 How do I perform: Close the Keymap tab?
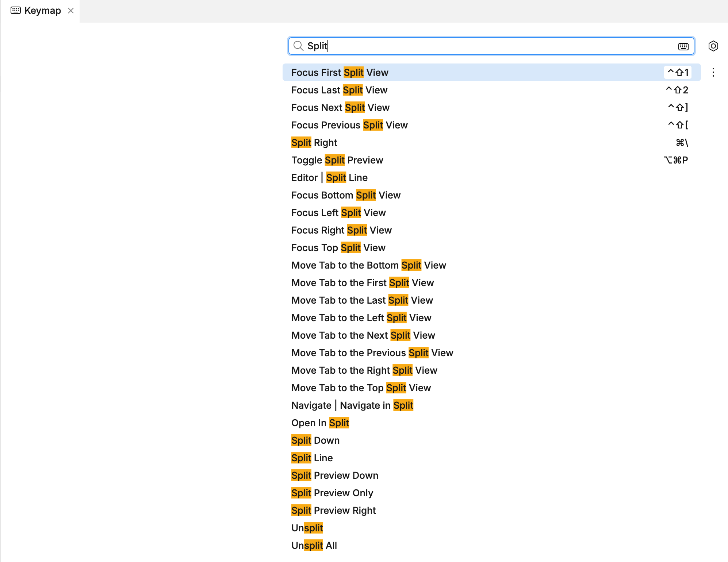pyautogui.click(x=71, y=11)
